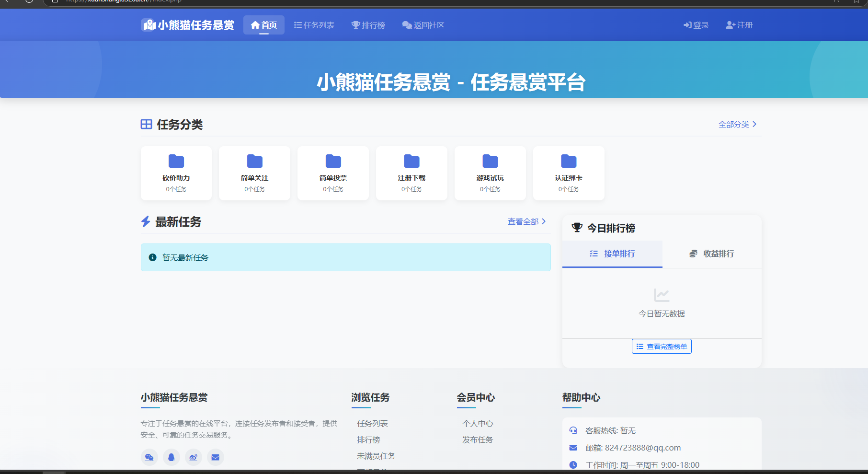The image size is (868, 474).
Task: Click the Weibo icon in footer
Action: 193,457
